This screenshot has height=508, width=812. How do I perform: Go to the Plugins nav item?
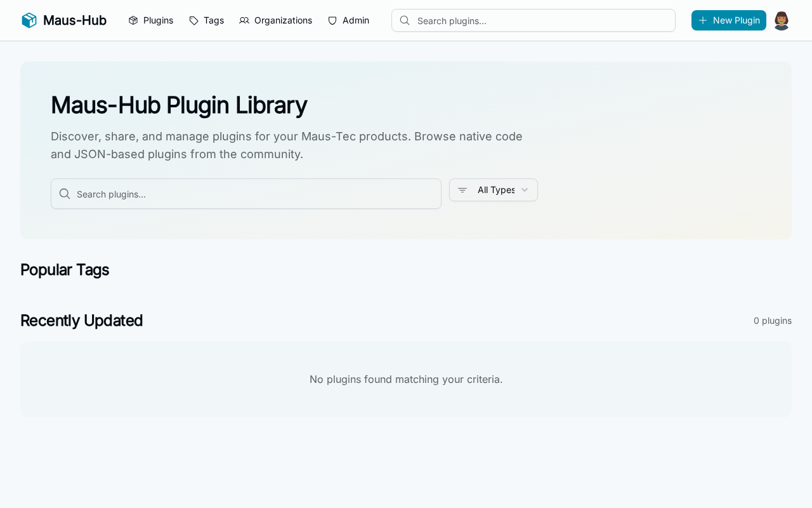tap(158, 20)
